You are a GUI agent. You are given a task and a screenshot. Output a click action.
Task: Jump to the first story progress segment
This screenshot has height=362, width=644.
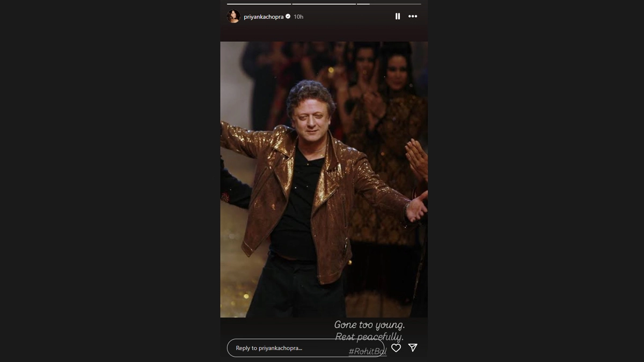tap(259, 4)
